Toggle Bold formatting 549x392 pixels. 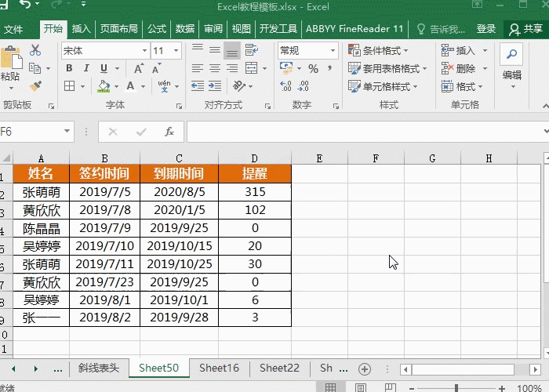69,68
